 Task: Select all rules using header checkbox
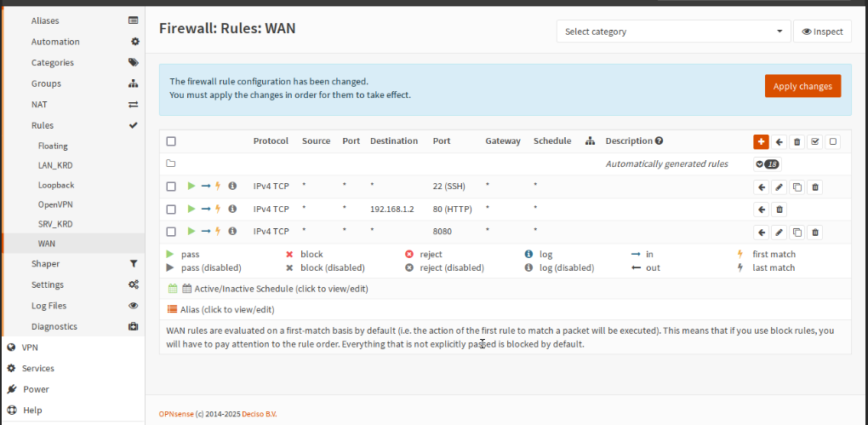(171, 141)
